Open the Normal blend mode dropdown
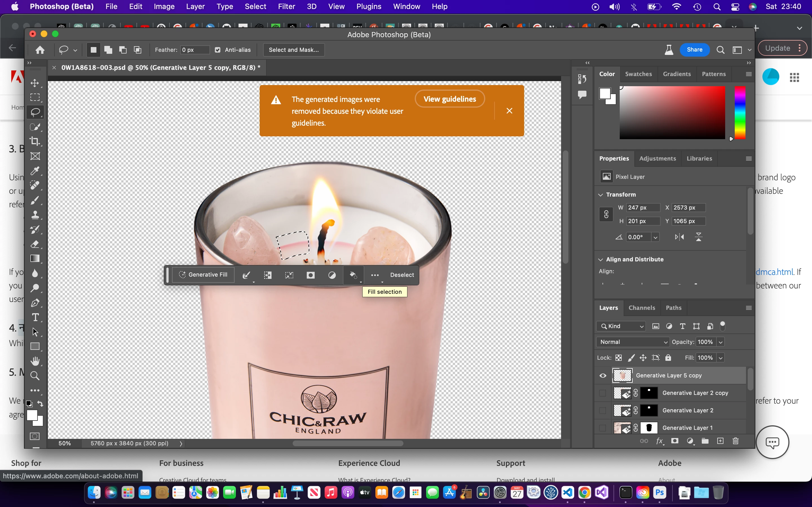Viewport: 812px width, 507px height. (x=632, y=342)
